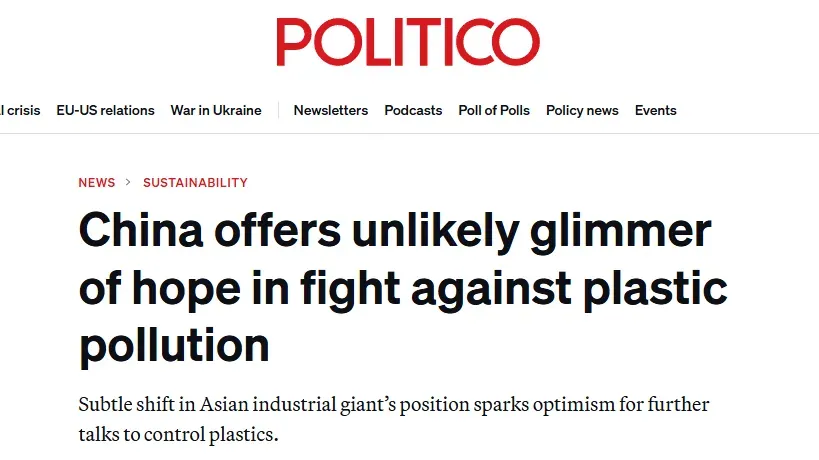The image size is (819, 460).
Task: Navigate to Policy news
Action: [582, 110]
